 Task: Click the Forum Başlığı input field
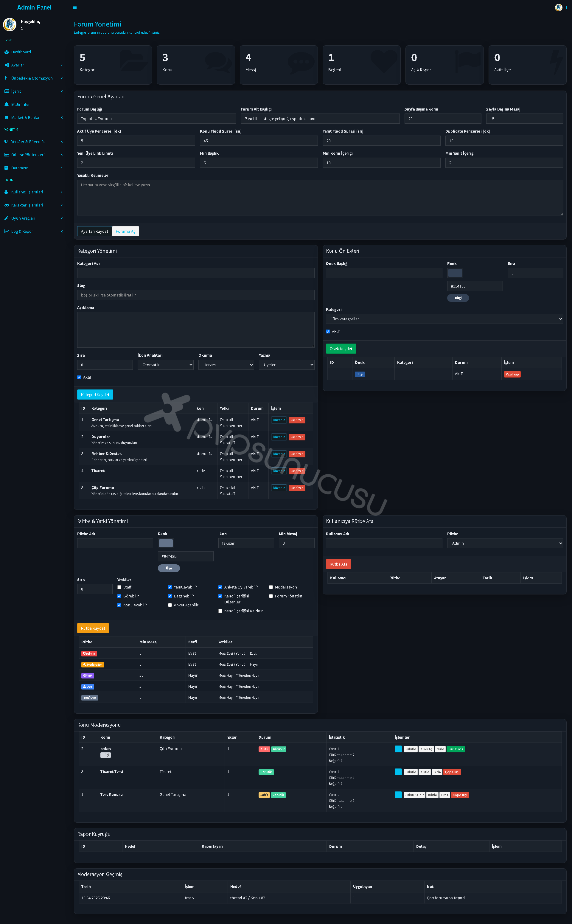pos(156,119)
